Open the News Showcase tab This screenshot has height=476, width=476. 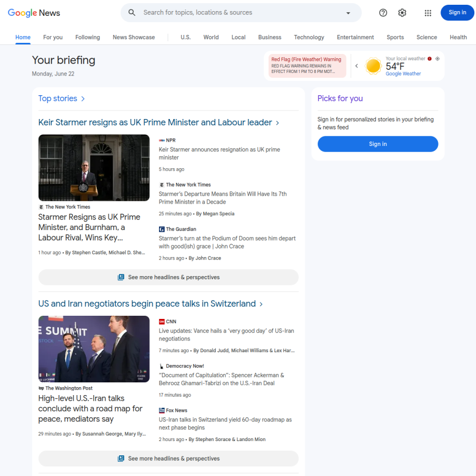(134, 38)
